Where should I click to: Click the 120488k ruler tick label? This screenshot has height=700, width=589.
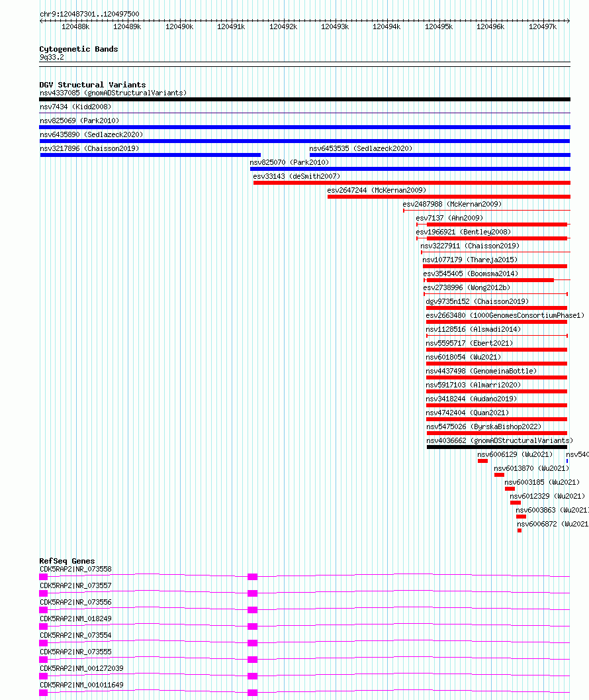[75, 26]
